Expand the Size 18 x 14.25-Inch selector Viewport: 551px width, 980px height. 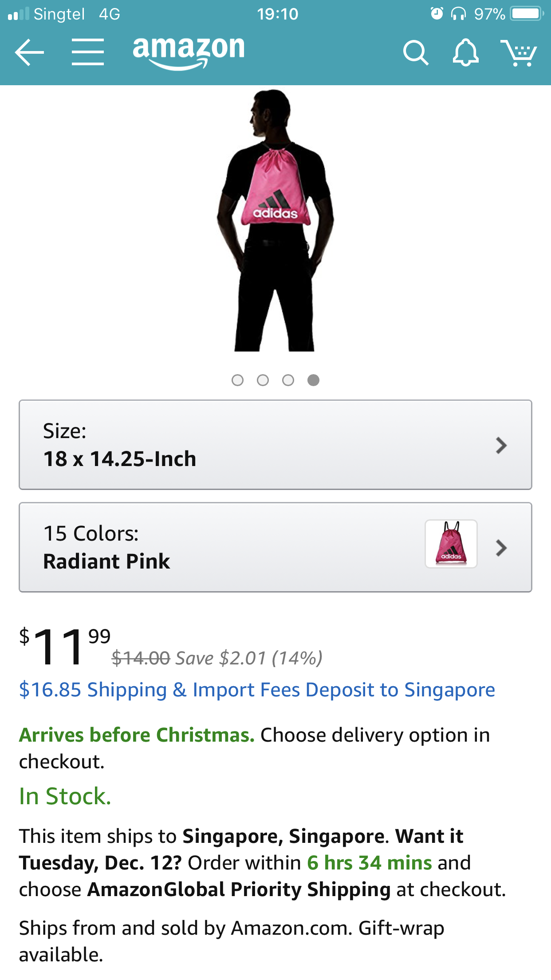pos(275,445)
